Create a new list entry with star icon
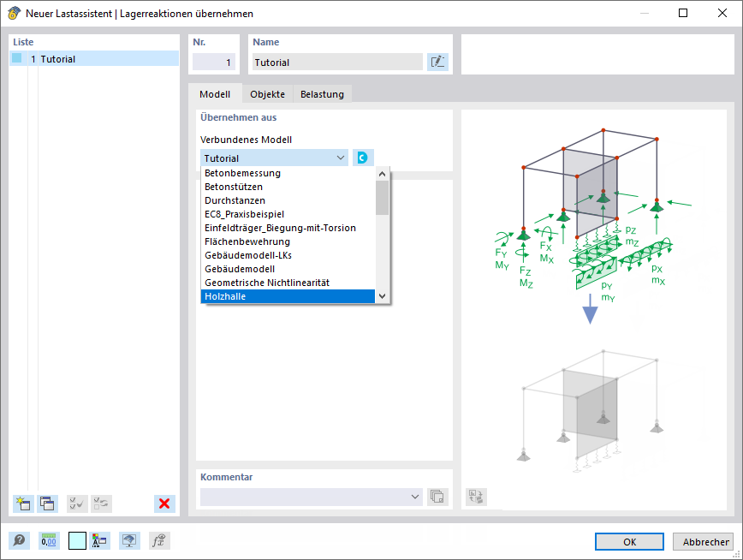 [23, 503]
